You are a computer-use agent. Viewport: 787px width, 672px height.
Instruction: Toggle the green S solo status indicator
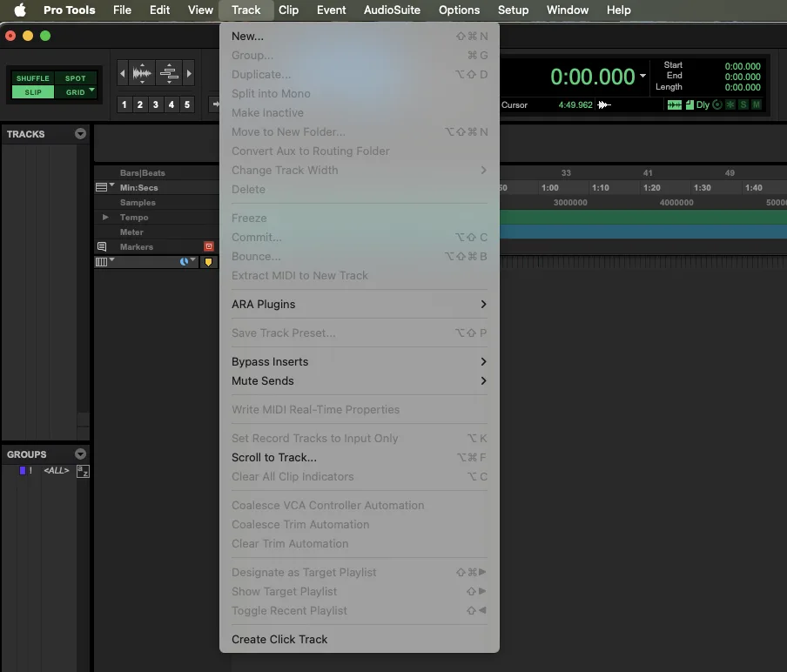(x=743, y=104)
